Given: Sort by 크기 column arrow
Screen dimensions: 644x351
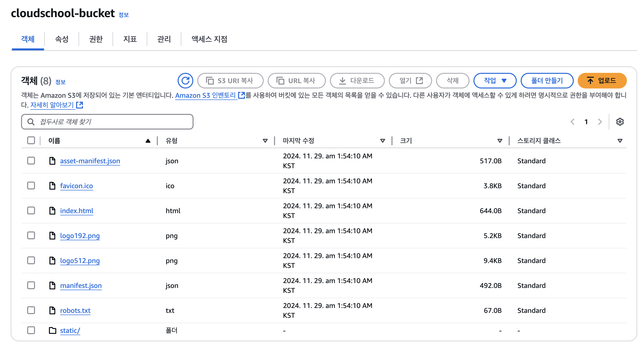Looking at the screenshot, I should [500, 141].
